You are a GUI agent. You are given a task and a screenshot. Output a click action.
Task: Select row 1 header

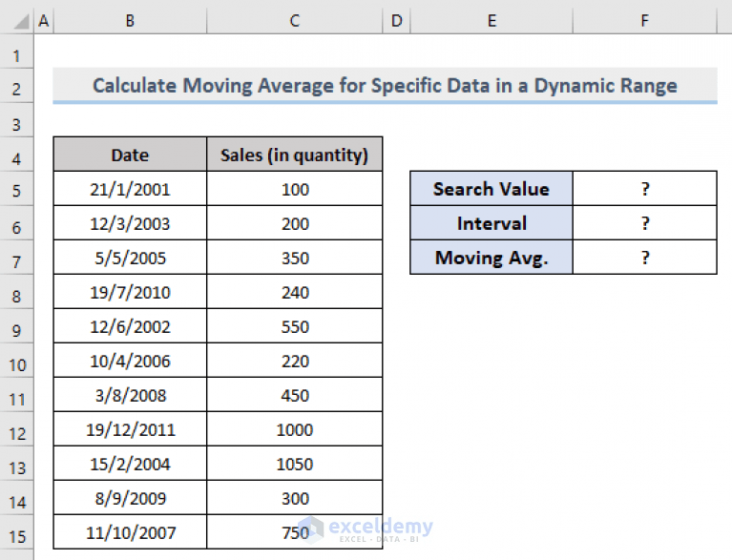[17, 52]
